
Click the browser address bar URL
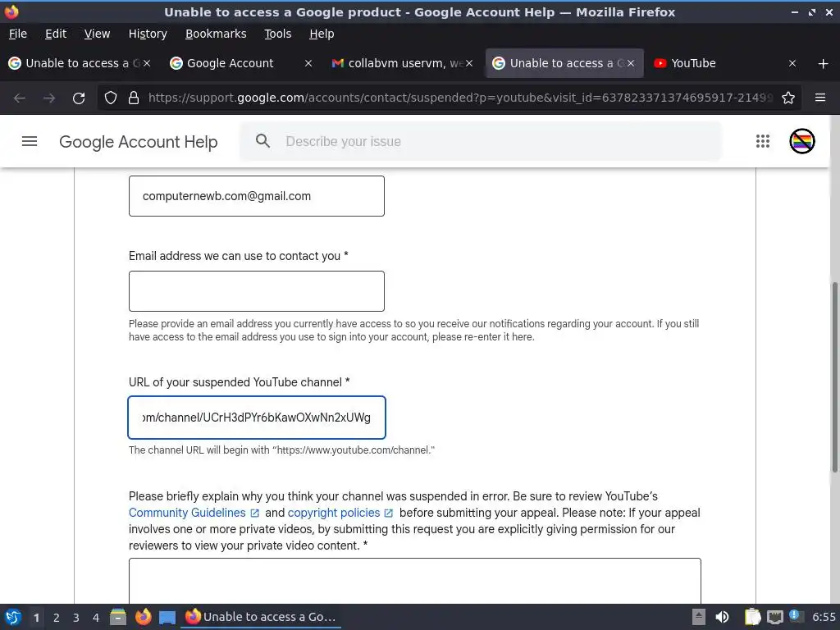point(459,98)
